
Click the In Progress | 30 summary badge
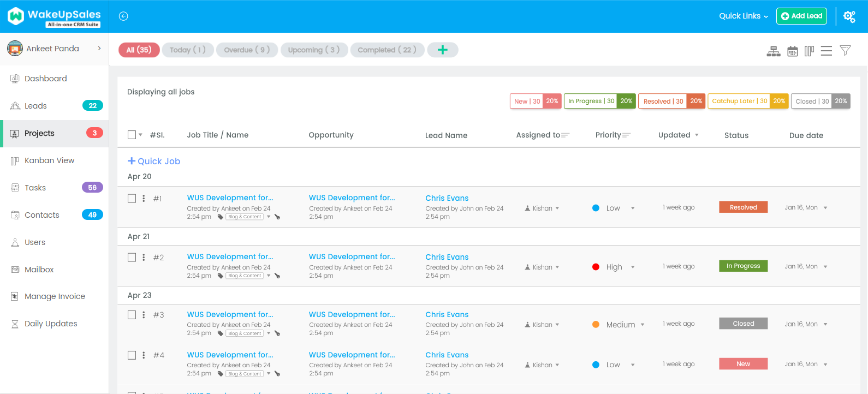coord(600,102)
